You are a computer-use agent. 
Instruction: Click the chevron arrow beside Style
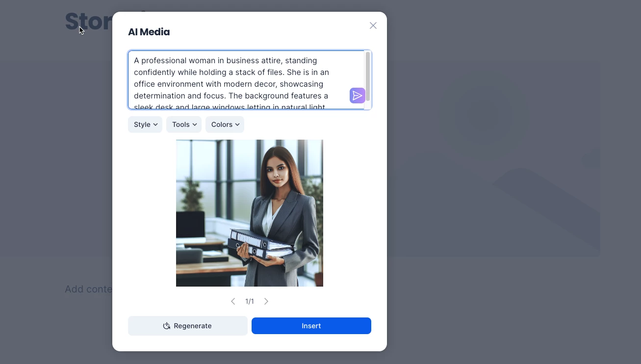[155, 124]
